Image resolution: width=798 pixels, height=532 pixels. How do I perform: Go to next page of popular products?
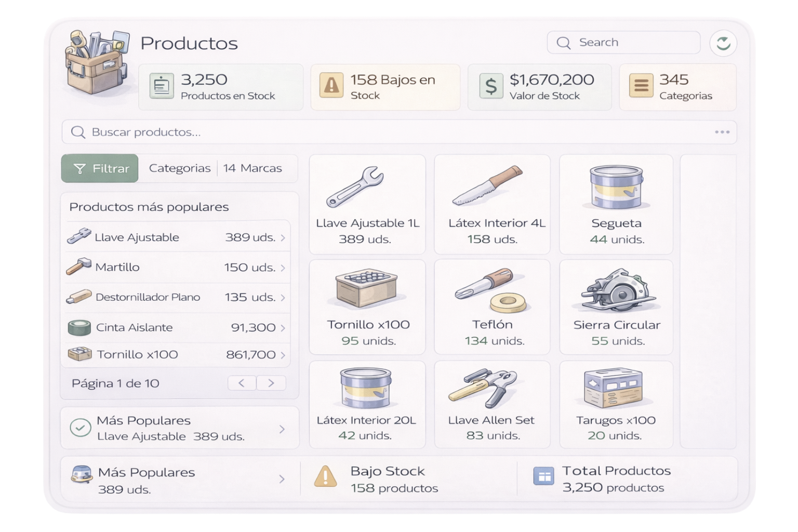click(x=271, y=383)
